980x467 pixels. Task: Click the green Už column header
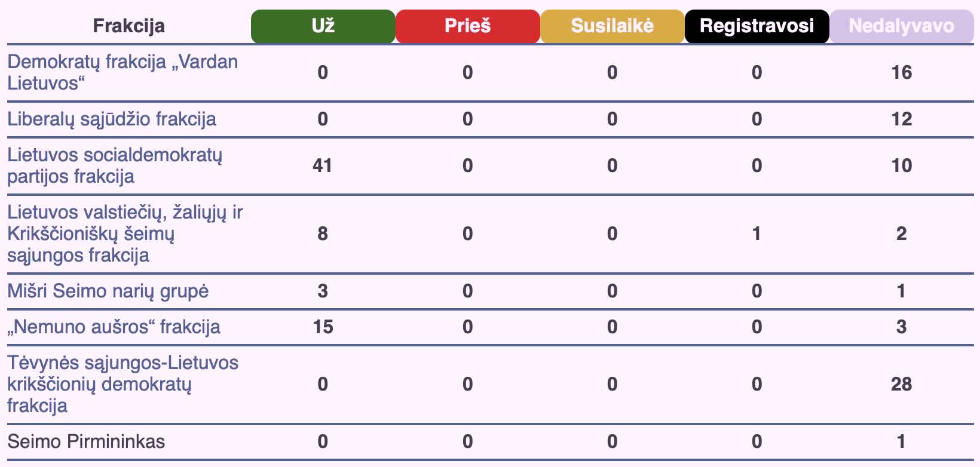[x=323, y=26]
